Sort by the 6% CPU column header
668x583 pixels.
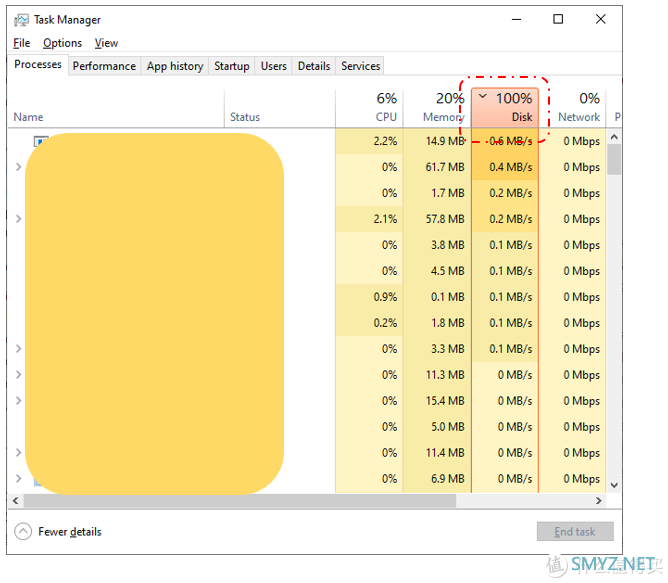369,108
